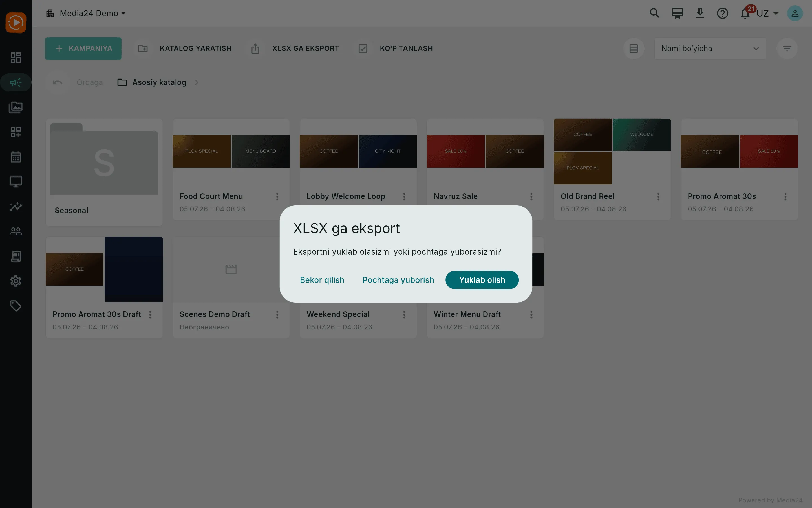Click the Weekend Special campaign title
The height and width of the screenshot is (508, 812).
[x=338, y=314]
